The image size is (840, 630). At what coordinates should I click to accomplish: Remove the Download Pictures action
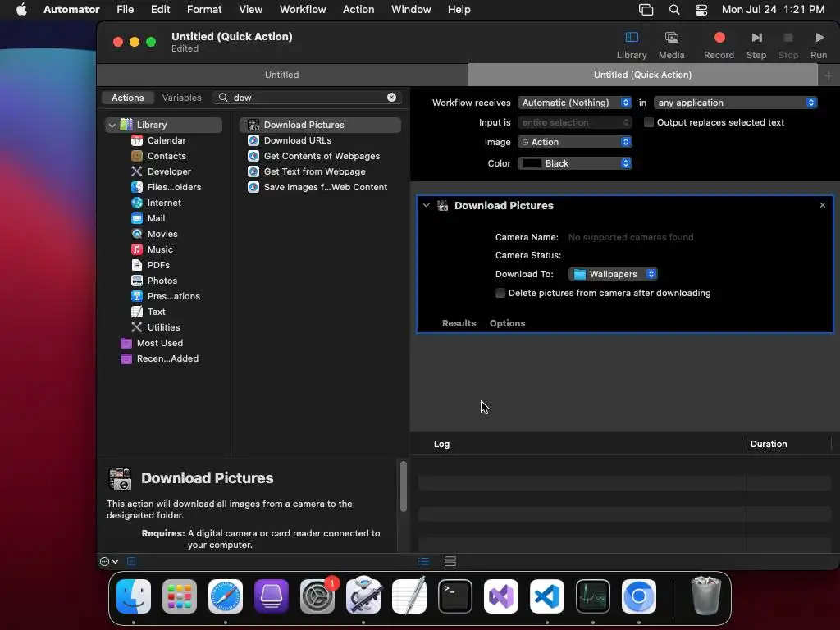[822, 205]
